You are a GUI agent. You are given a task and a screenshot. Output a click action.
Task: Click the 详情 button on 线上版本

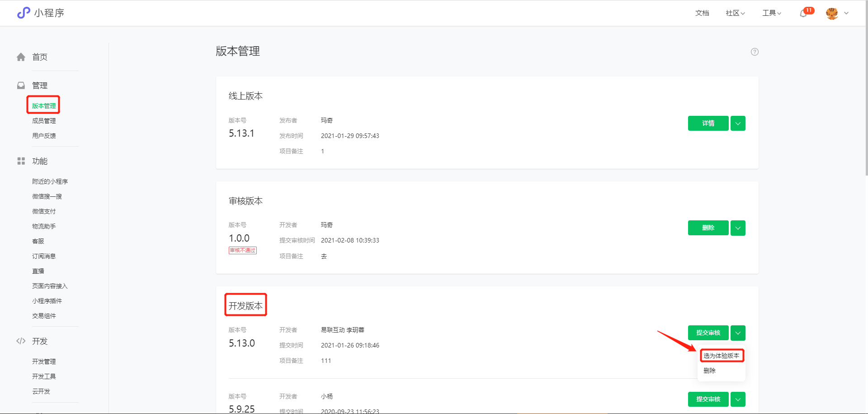tap(708, 123)
